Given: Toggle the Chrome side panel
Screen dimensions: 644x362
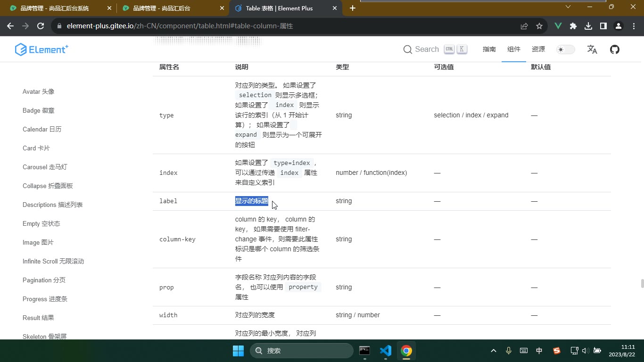Looking at the screenshot, I should pos(603,26).
